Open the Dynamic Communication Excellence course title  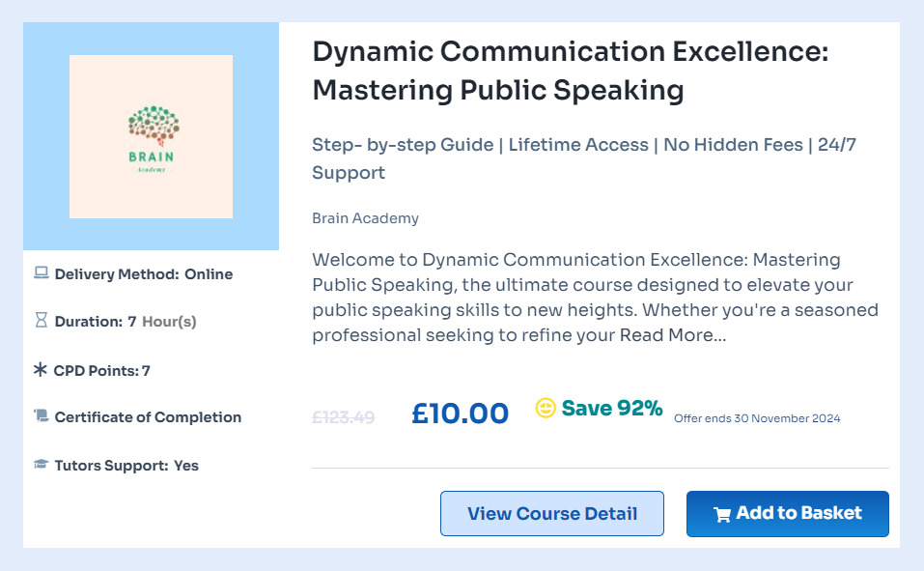coord(570,71)
